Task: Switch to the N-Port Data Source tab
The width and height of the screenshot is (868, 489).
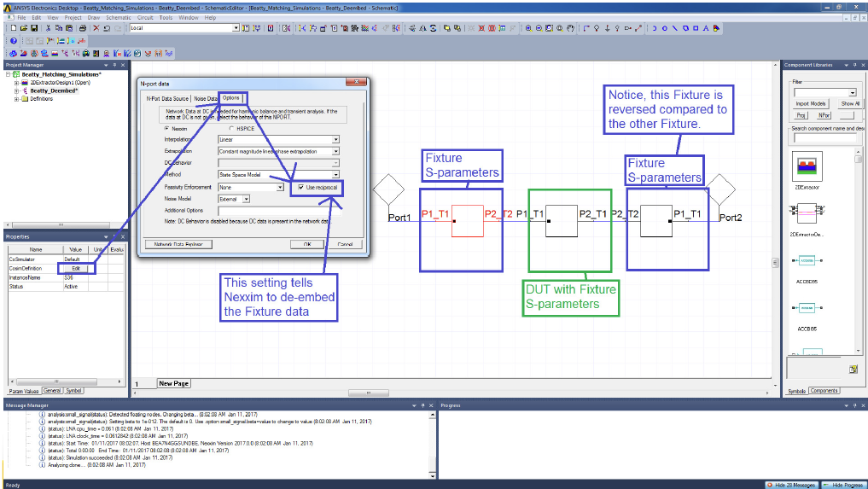Action: point(166,99)
